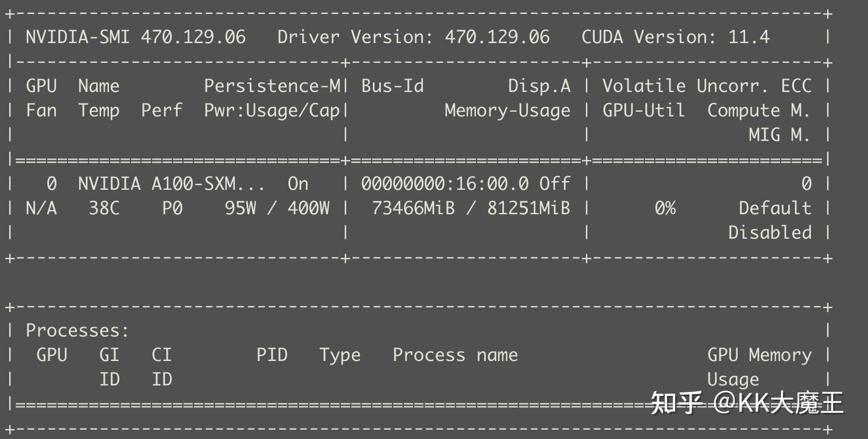The width and height of the screenshot is (868, 439).
Task: Click the Memory-Usage column header
Action: pos(507,111)
